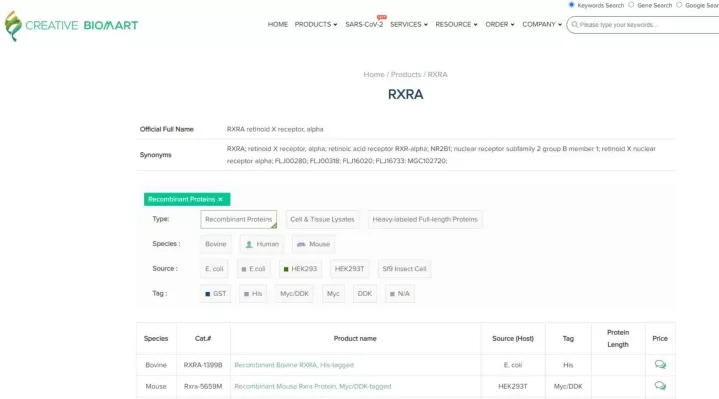Viewport: 719px width, 399px height.
Task: Expand the ORDER dropdown menu
Action: (500, 25)
